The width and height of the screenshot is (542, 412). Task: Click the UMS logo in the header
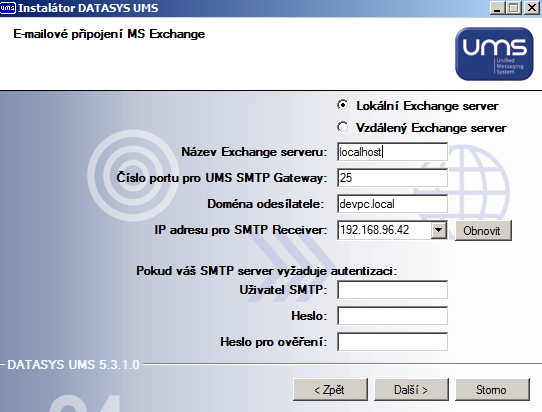(494, 54)
